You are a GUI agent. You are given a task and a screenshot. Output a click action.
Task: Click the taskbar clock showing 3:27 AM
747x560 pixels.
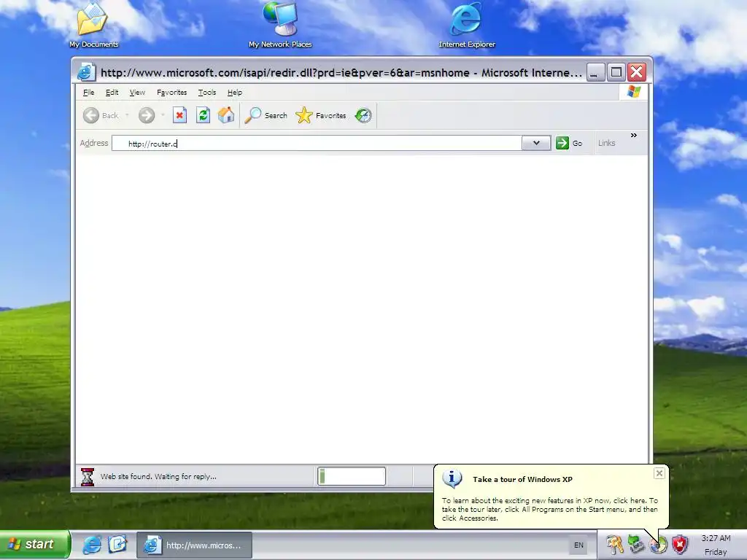click(x=716, y=538)
